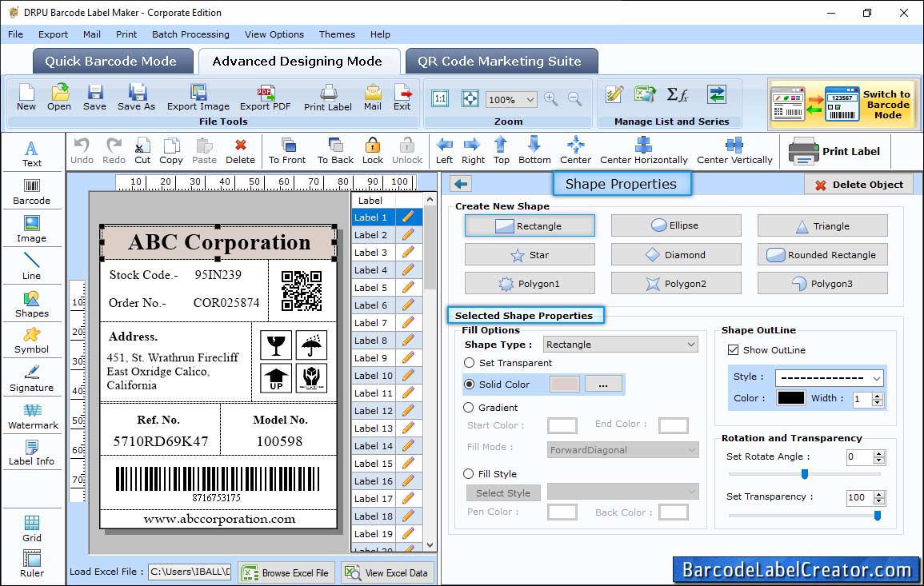Delete the selected object with red X
Image resolution: width=924 pixels, height=586 pixels.
pos(241,151)
